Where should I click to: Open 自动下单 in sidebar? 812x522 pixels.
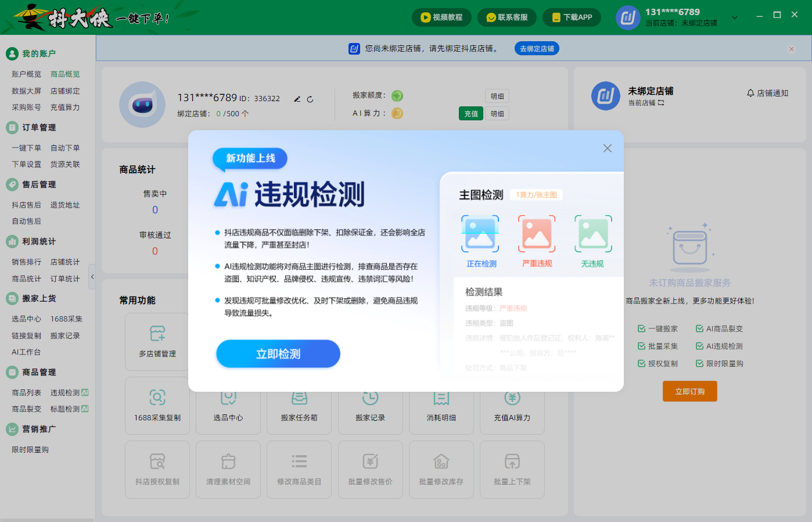pos(65,148)
